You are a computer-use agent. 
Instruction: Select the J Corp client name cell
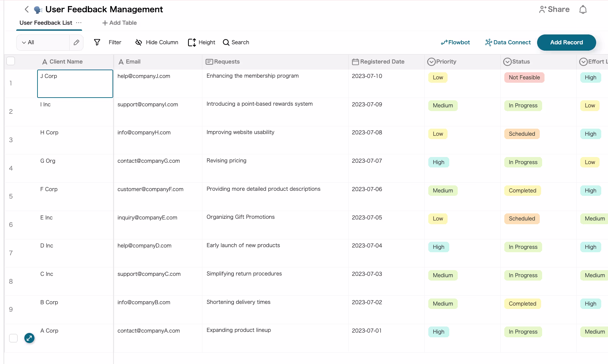point(75,84)
